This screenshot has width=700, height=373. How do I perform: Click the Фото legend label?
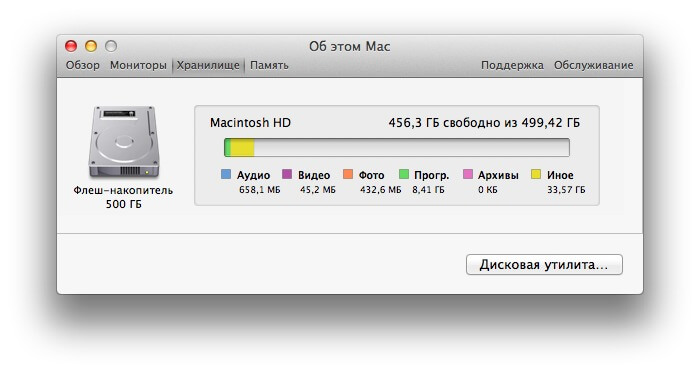(x=371, y=175)
